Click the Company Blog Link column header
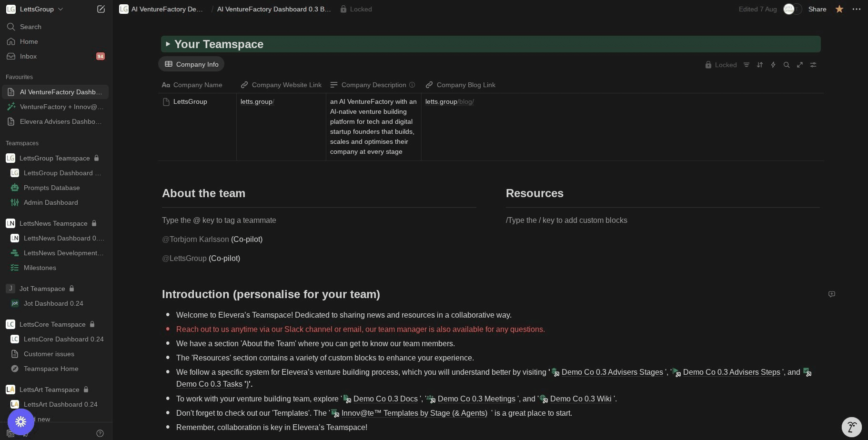 tap(461, 85)
